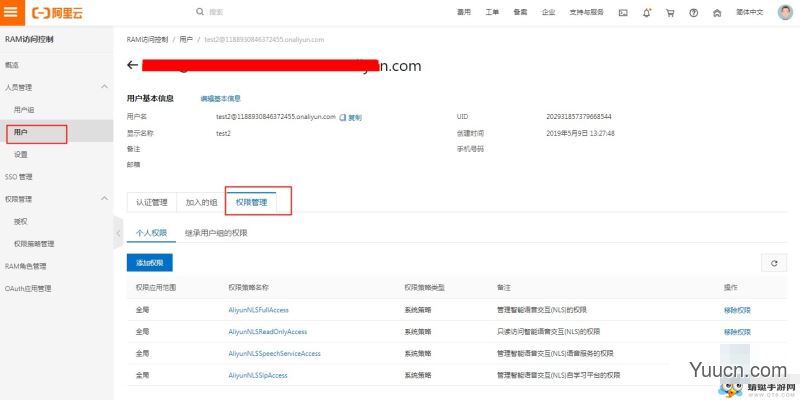Click the back arrow beside the user title
Viewport: 800px width, 400px height.
[132, 65]
